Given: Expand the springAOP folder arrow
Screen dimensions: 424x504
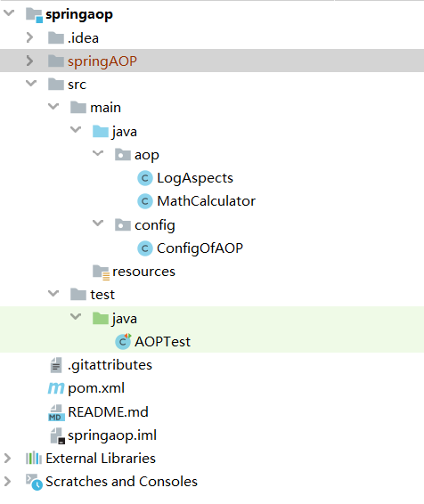Looking at the screenshot, I should (29, 61).
